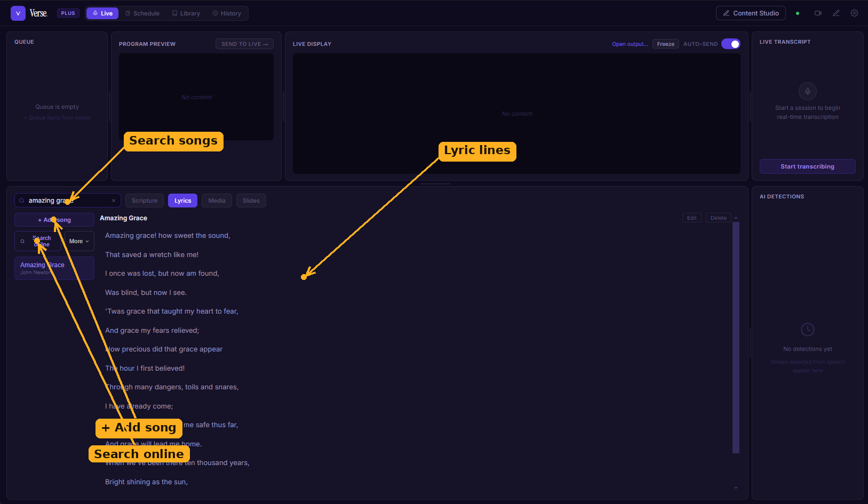868x504 pixels.
Task: Select lyric 'The hour I first believed!'
Action: pos(145,369)
